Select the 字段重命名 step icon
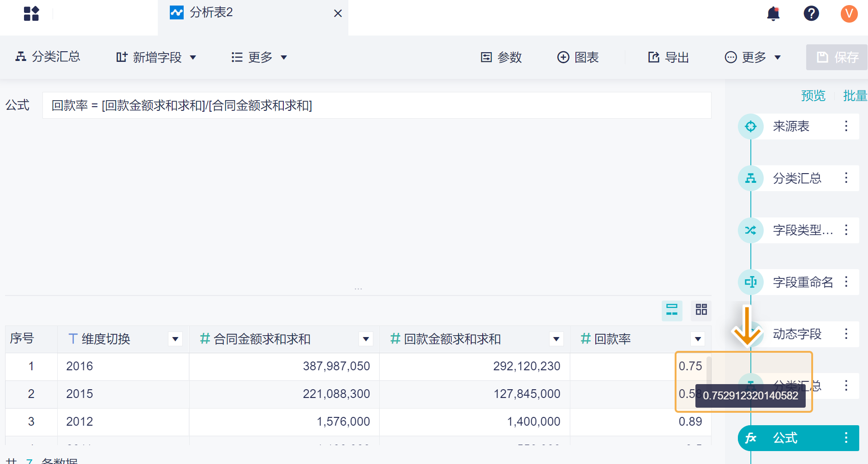Screen dimensions: 868x464 (751, 282)
